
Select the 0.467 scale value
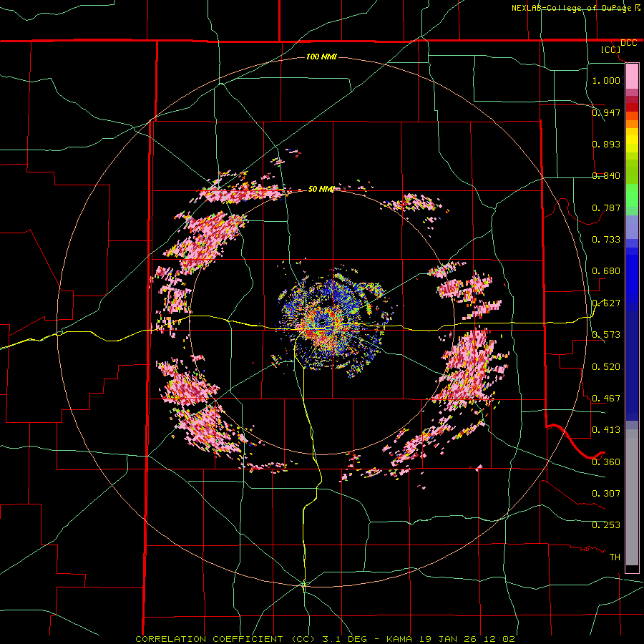606,399
